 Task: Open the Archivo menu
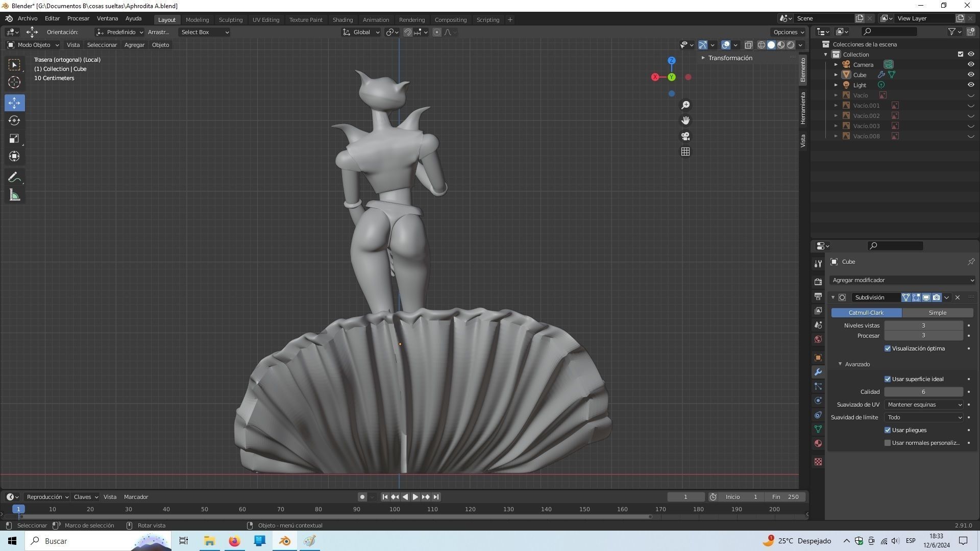coord(28,18)
